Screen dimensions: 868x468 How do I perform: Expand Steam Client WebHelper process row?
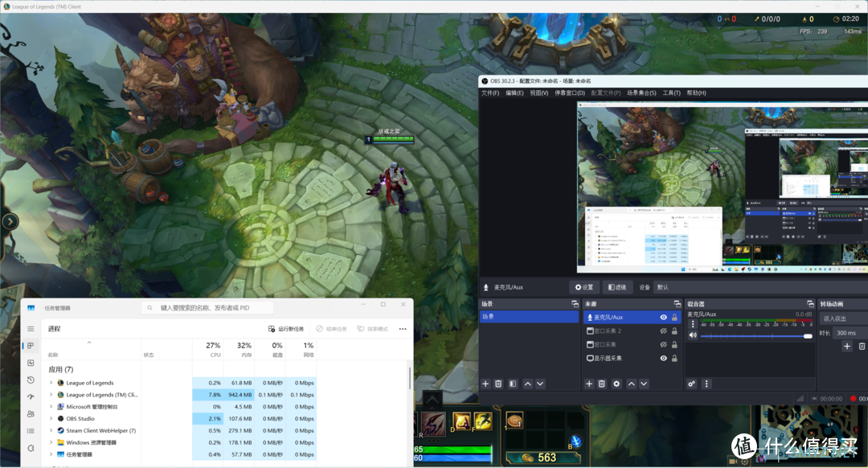[51, 430]
